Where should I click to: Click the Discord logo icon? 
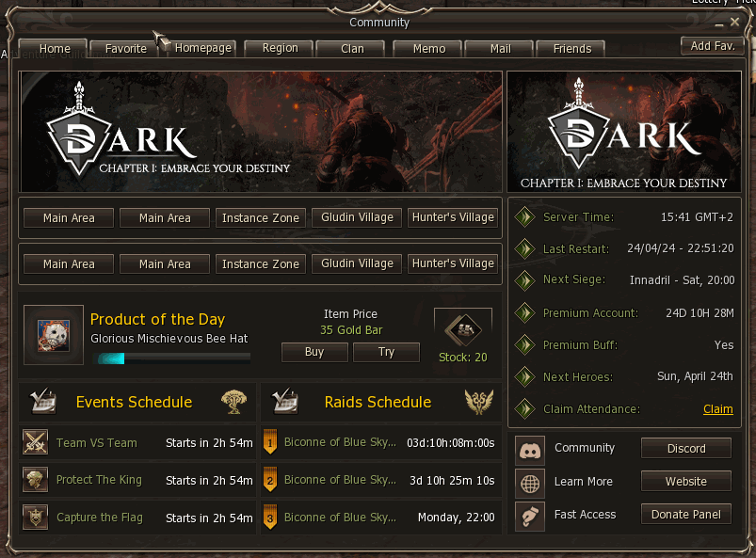pyautogui.click(x=530, y=451)
